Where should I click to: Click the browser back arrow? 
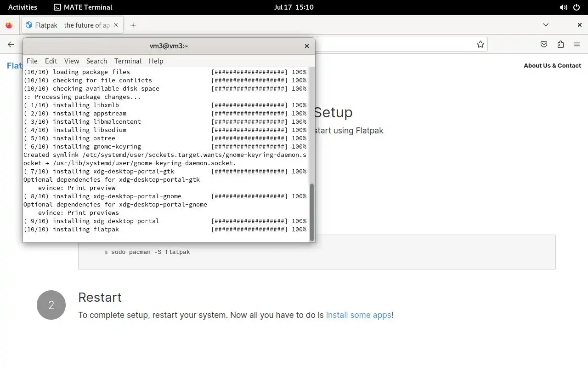coord(11,44)
